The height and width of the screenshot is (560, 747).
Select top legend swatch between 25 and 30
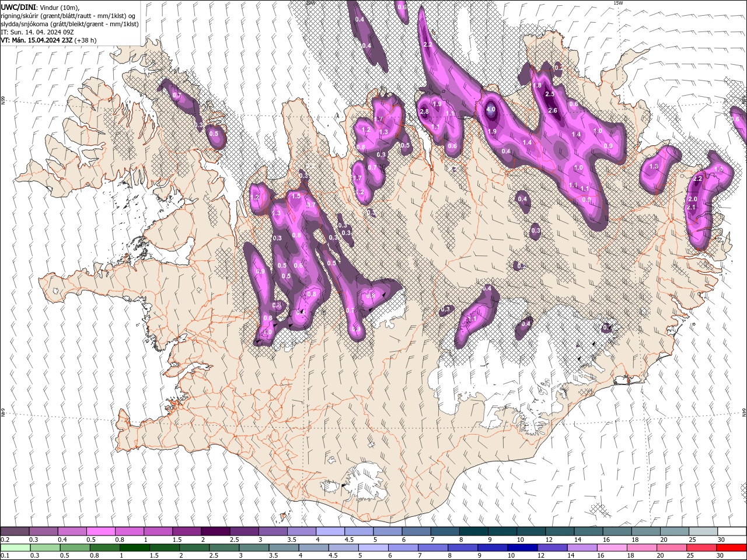[x=703, y=531]
